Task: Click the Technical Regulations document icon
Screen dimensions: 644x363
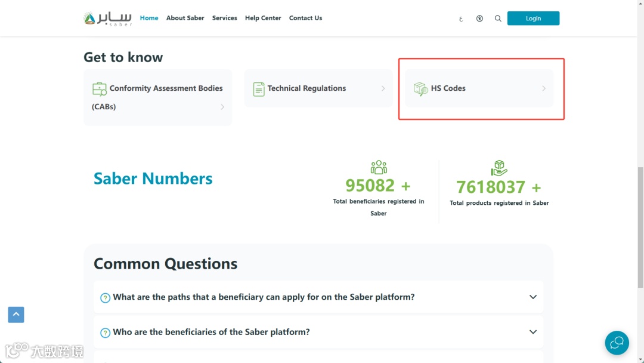Action: [259, 89]
